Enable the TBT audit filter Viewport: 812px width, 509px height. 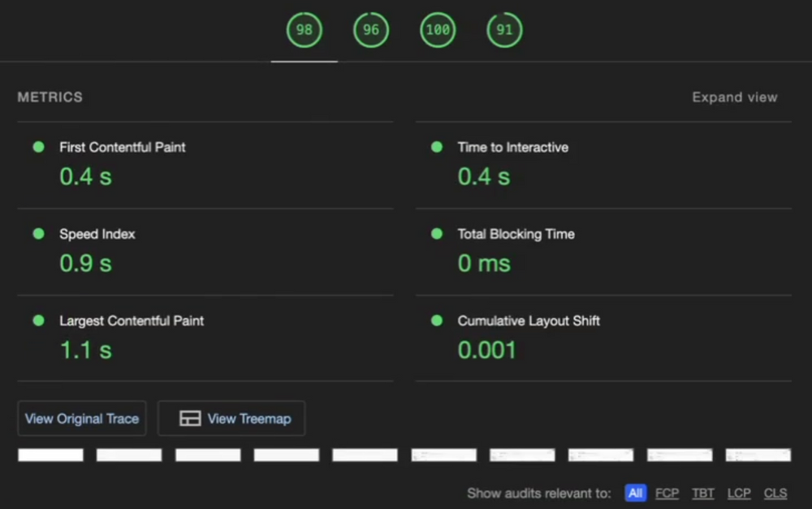(x=702, y=493)
